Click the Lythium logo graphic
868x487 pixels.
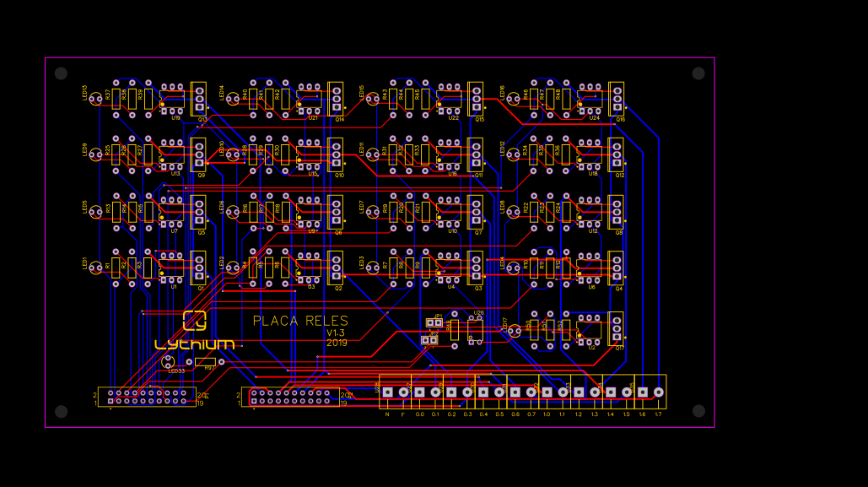tap(195, 322)
